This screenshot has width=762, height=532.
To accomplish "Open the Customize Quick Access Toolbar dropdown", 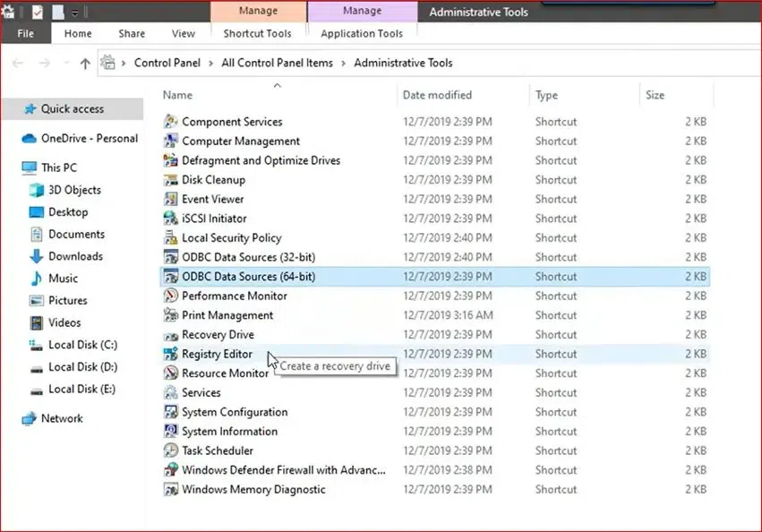I will click(75, 13).
